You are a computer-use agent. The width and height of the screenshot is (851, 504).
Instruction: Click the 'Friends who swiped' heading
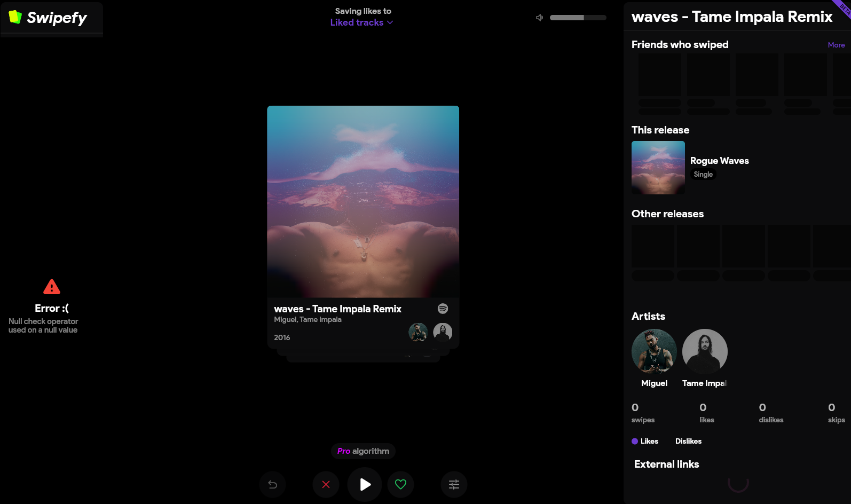680,45
